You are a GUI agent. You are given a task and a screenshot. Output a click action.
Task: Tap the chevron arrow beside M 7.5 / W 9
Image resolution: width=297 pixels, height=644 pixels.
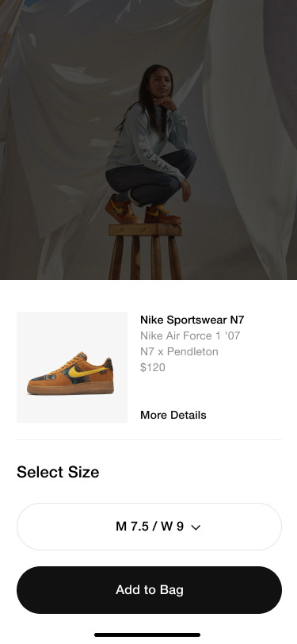196,527
